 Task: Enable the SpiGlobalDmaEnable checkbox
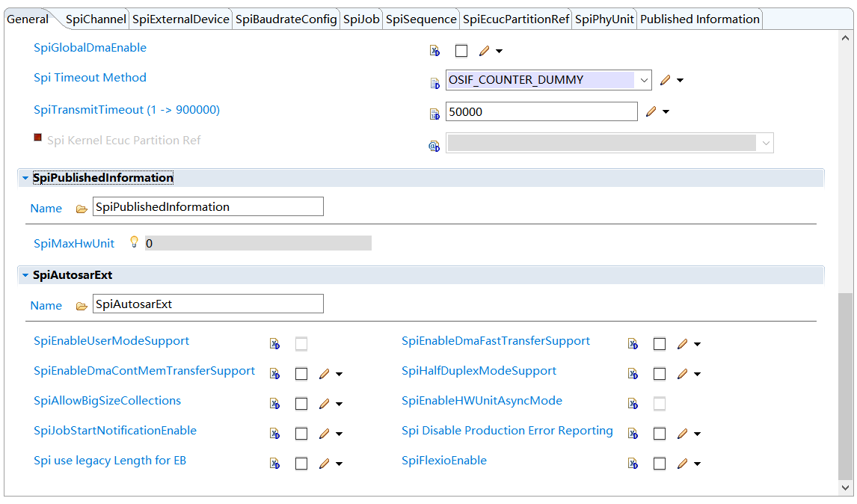click(461, 51)
